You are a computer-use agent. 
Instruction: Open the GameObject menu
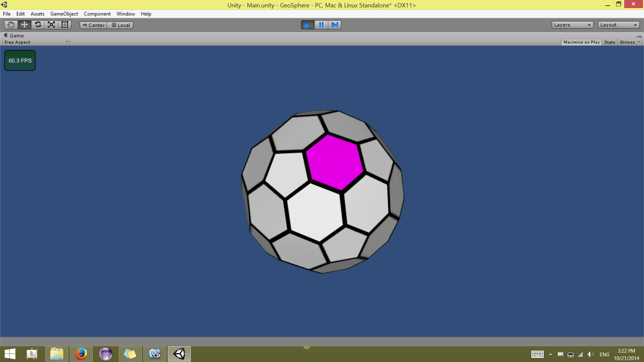(x=64, y=14)
